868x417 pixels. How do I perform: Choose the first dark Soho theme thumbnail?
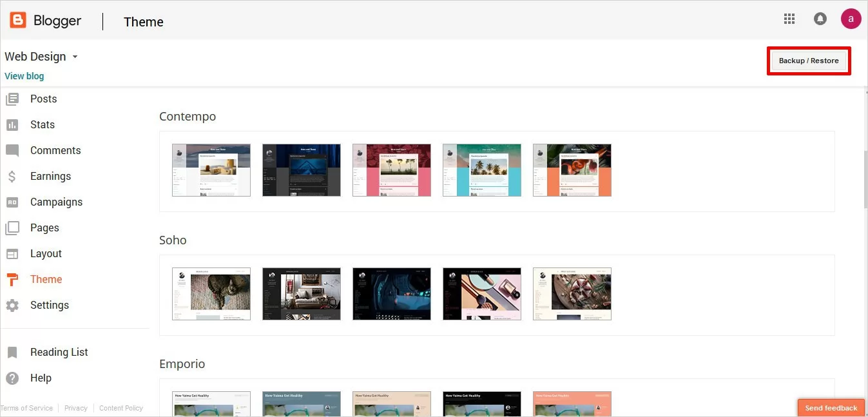(x=302, y=294)
